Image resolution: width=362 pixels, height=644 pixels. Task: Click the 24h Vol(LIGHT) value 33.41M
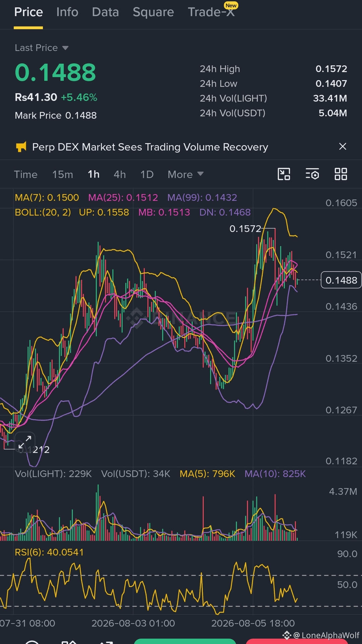pos(330,98)
